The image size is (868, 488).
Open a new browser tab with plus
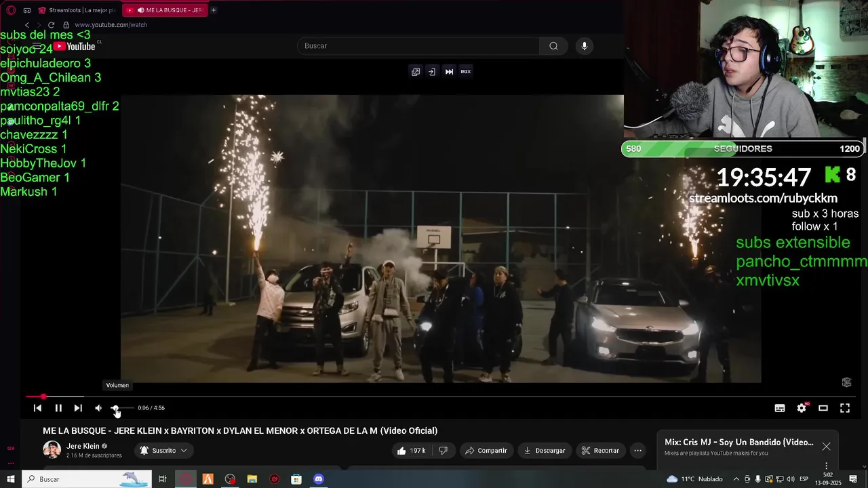213,10
